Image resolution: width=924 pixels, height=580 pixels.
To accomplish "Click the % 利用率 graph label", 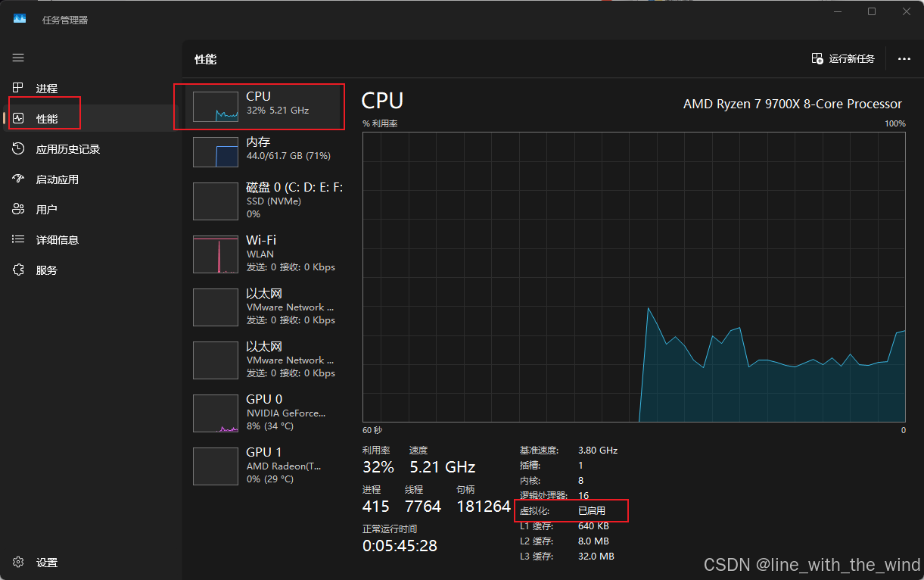I will click(380, 123).
